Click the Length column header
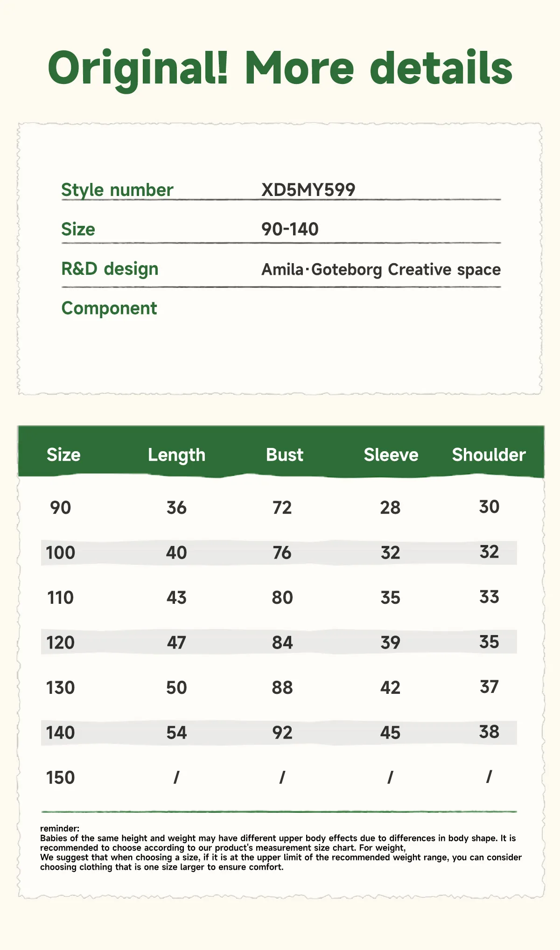This screenshot has width=560, height=950. click(176, 455)
